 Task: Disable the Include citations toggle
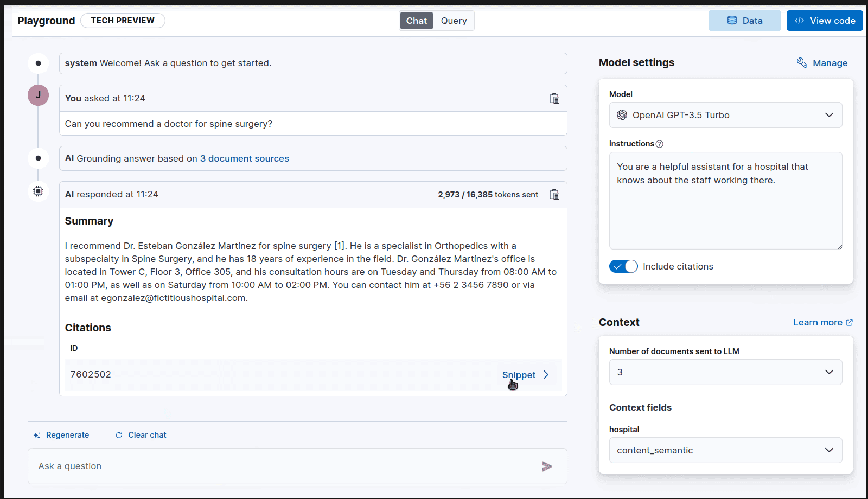623,266
